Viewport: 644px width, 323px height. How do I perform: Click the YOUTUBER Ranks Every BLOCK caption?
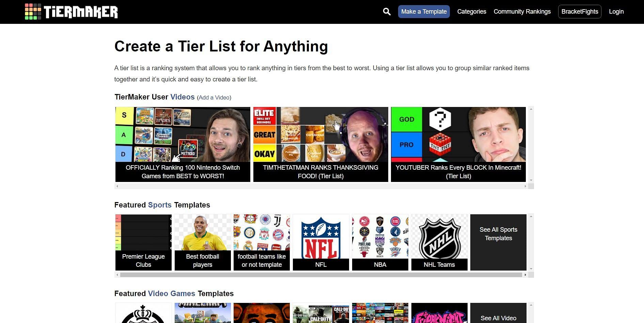[458, 172]
